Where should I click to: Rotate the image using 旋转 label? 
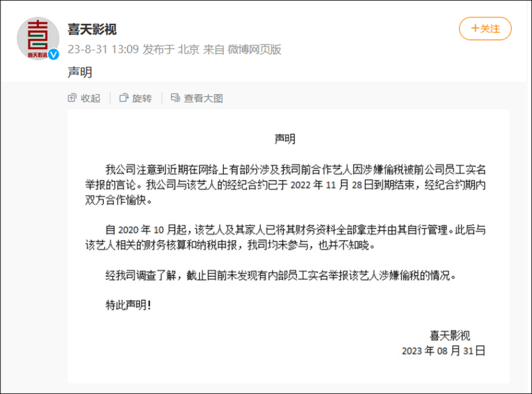pos(142,98)
